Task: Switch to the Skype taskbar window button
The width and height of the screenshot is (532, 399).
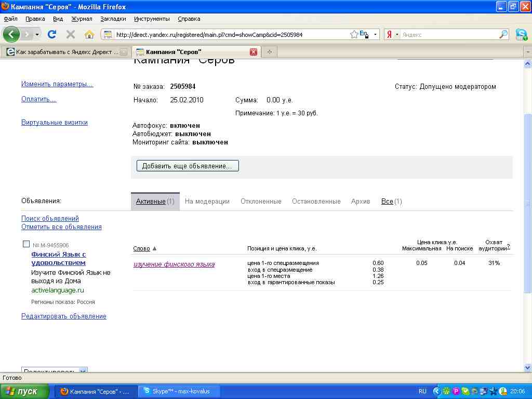Action: tap(179, 392)
